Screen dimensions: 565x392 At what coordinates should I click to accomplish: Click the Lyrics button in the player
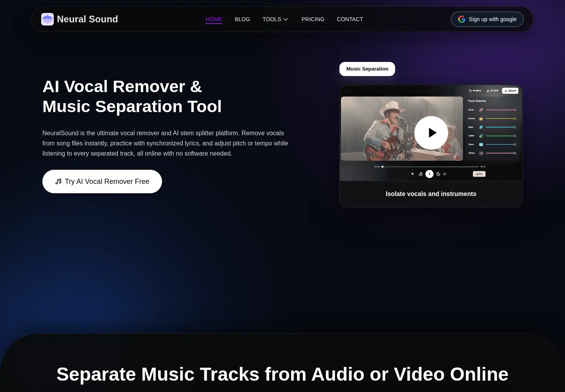[x=479, y=174]
